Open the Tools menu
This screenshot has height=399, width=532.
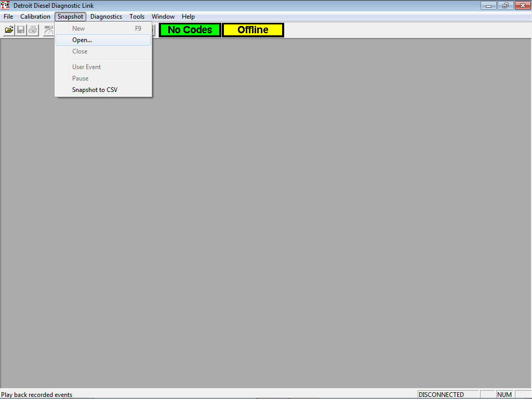pyautogui.click(x=137, y=16)
